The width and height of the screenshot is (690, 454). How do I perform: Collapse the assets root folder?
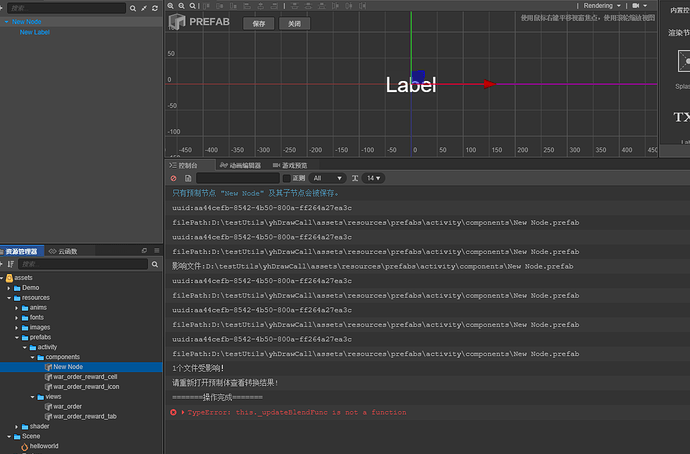pos(2,278)
